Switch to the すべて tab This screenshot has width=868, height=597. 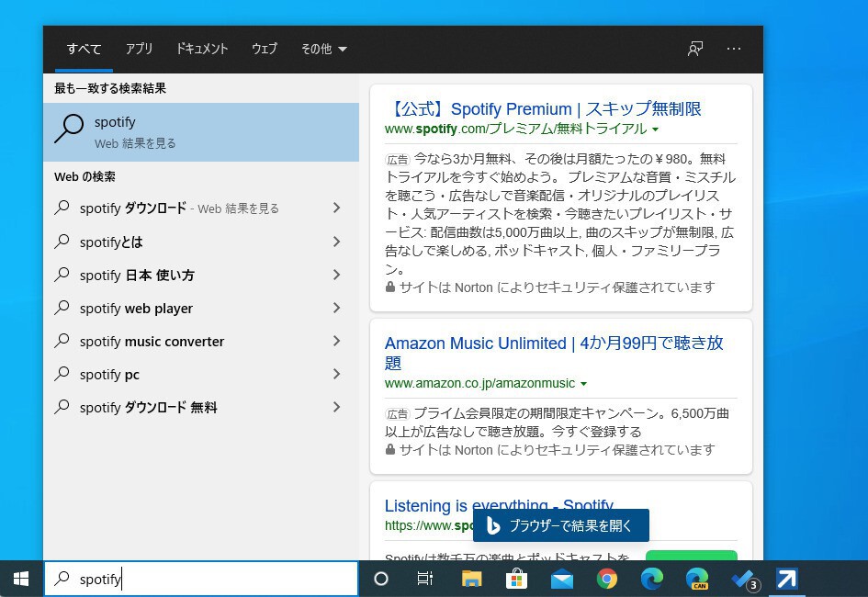[85, 49]
